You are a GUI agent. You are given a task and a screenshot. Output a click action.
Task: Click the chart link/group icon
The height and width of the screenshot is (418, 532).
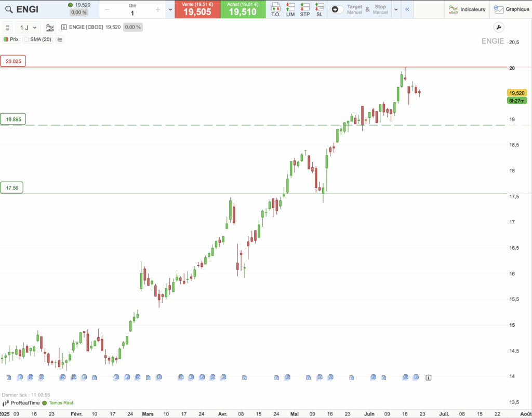point(7,28)
